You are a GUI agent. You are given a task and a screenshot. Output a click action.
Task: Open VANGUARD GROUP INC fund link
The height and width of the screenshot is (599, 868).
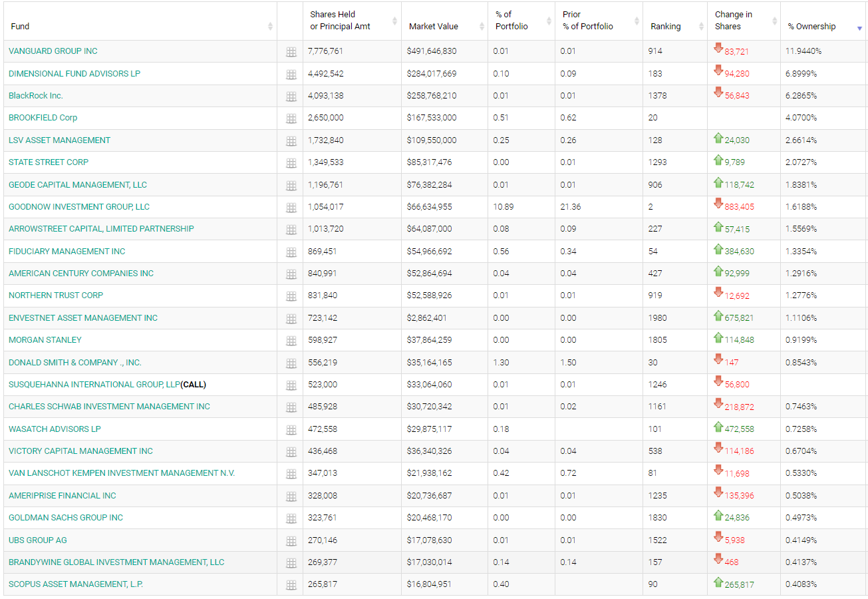point(53,51)
